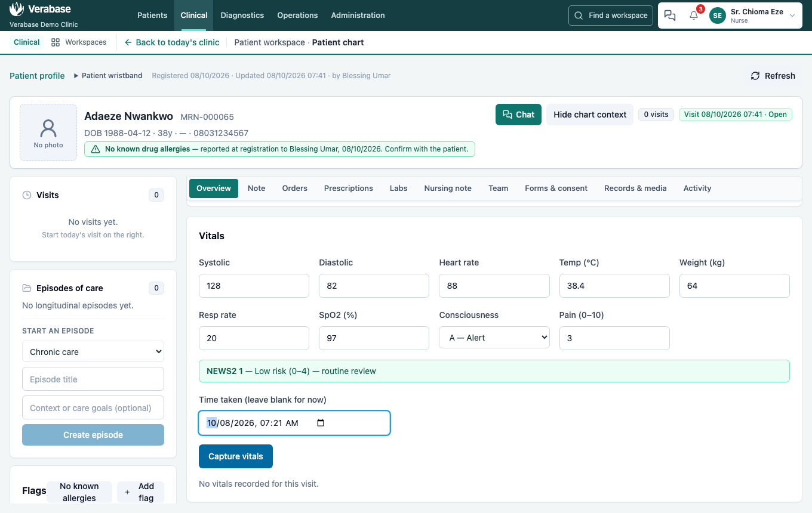Expand the Patient wristband disclosure triangle
This screenshot has width=812, height=513.
[x=76, y=76]
